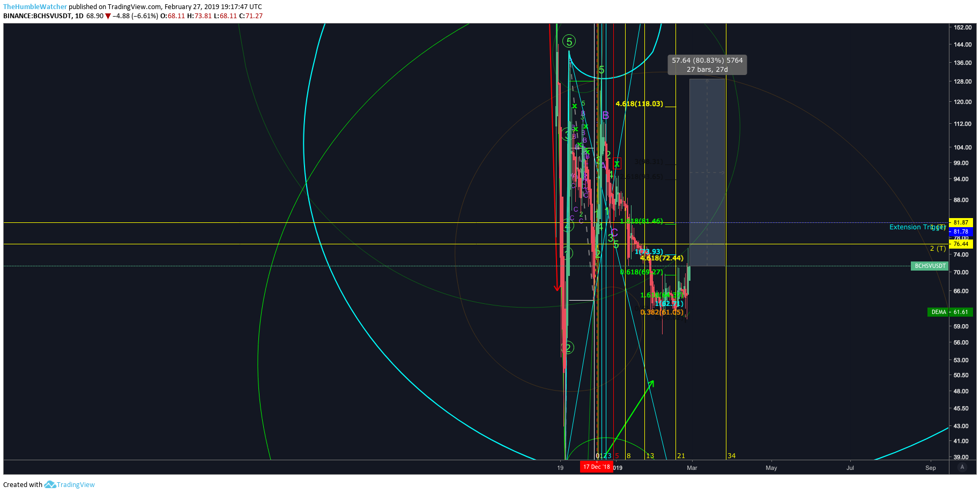Select the circled green 5 wave label
980x494 pixels.
tap(569, 41)
